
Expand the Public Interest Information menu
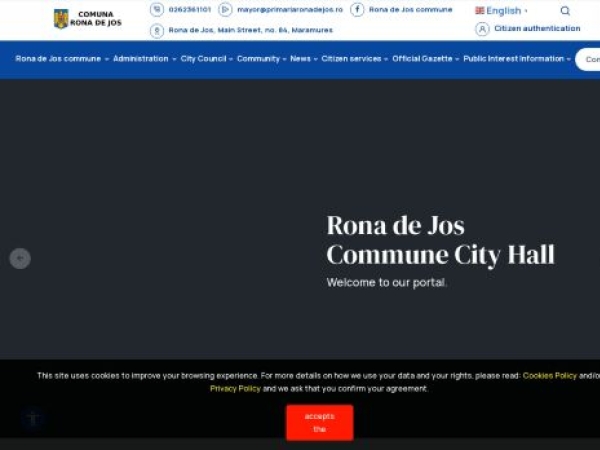pyautogui.click(x=517, y=59)
